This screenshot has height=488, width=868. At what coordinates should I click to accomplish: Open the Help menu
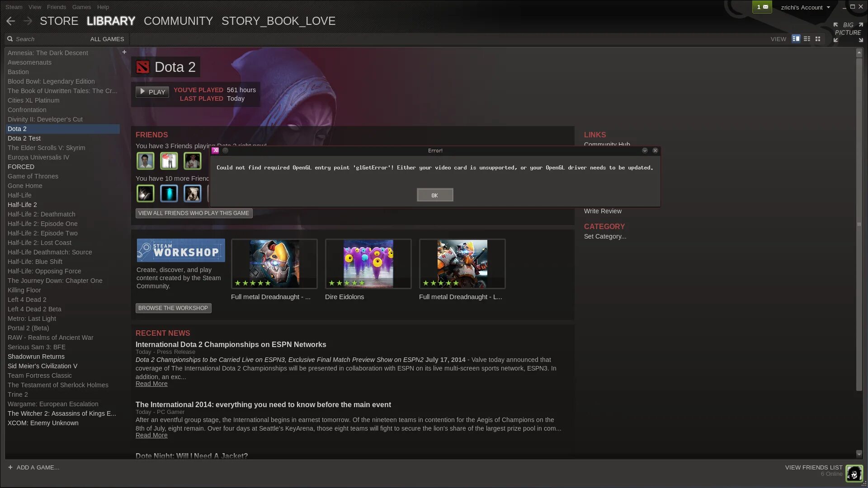(x=103, y=7)
